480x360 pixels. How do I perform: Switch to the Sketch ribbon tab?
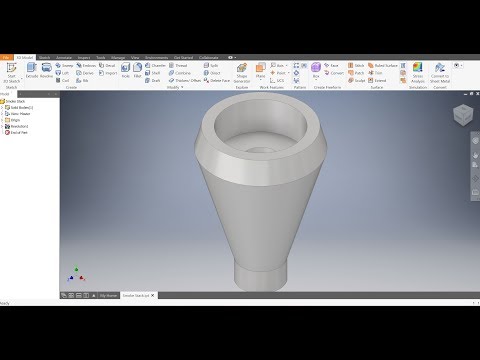coord(44,57)
